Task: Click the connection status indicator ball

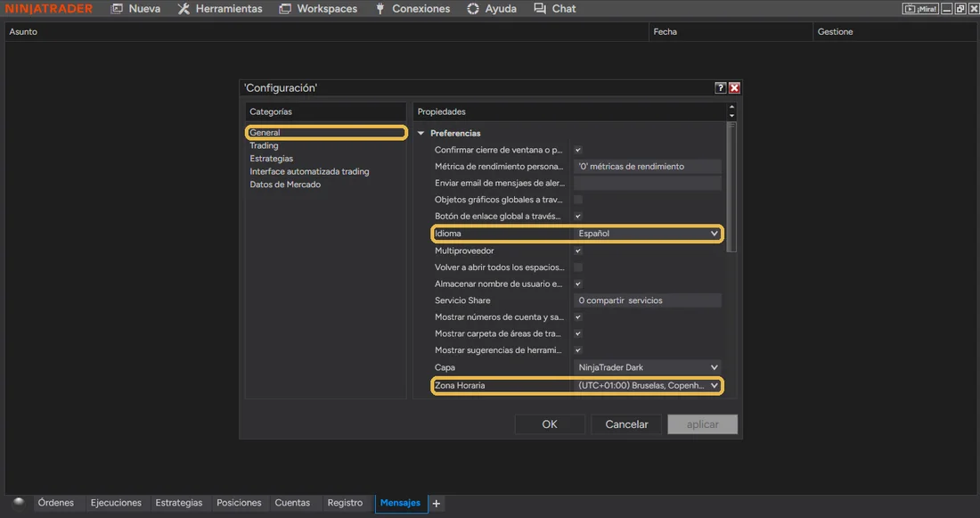Action: pyautogui.click(x=19, y=502)
